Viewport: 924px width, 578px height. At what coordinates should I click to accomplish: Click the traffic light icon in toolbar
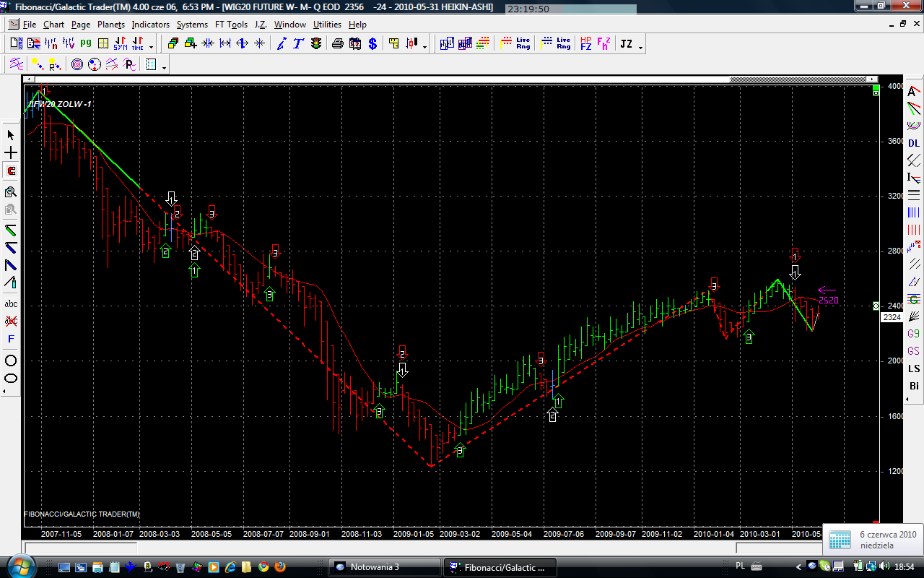pos(316,44)
